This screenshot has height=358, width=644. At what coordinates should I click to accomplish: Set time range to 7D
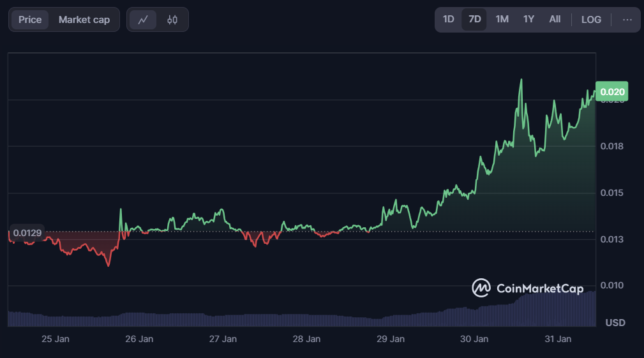tap(475, 19)
